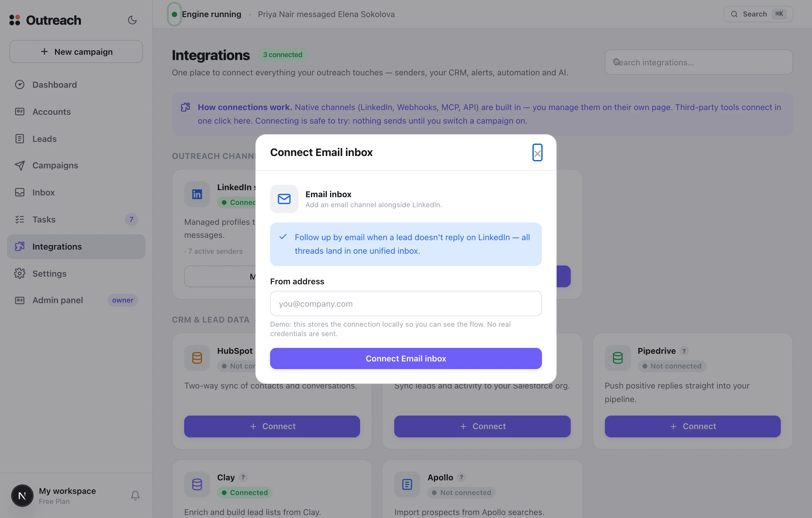Click the owner badge

(123, 300)
